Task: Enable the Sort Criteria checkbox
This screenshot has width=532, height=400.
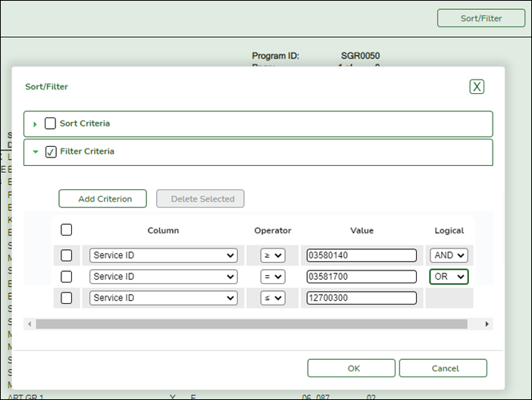Action: click(50, 123)
